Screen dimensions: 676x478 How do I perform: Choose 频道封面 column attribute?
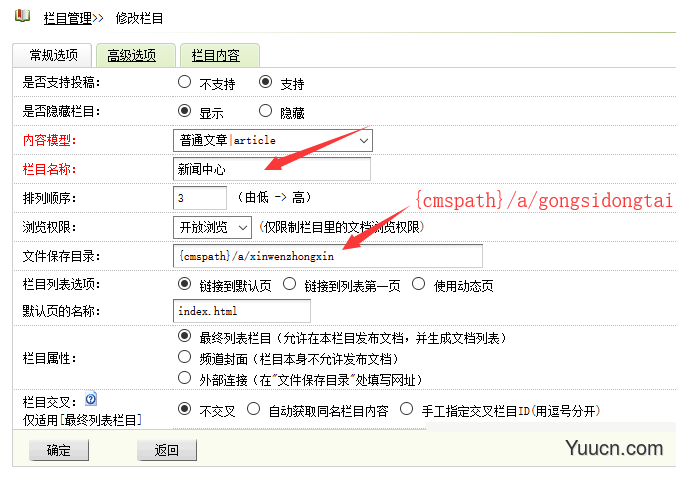click(x=184, y=357)
